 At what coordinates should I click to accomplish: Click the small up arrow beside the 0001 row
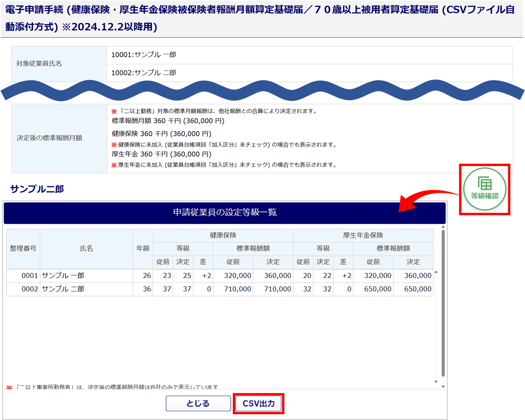point(436,272)
